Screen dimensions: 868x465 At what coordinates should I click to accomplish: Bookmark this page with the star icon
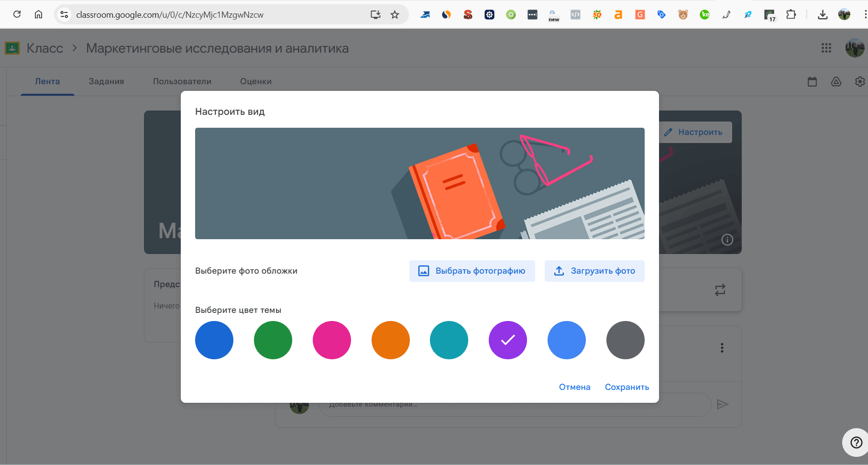pyautogui.click(x=395, y=15)
